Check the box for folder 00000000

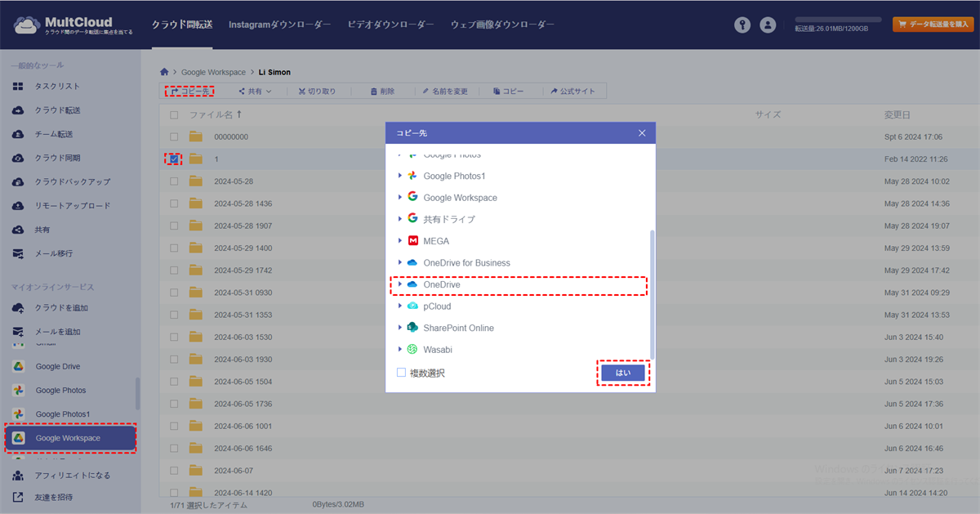[x=174, y=137]
